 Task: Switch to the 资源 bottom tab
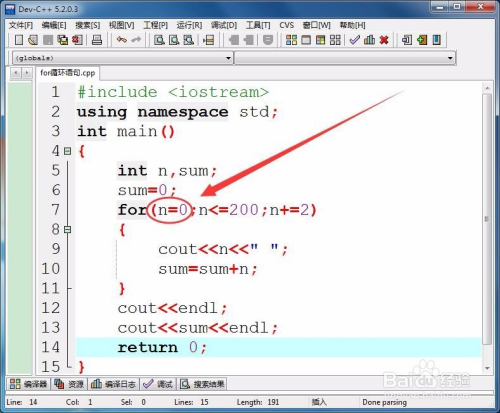(69, 384)
